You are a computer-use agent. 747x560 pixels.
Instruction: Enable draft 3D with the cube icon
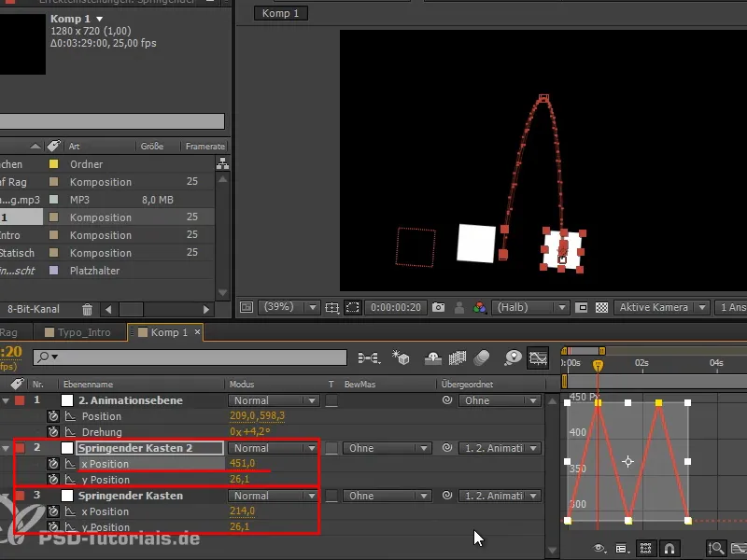(401, 357)
